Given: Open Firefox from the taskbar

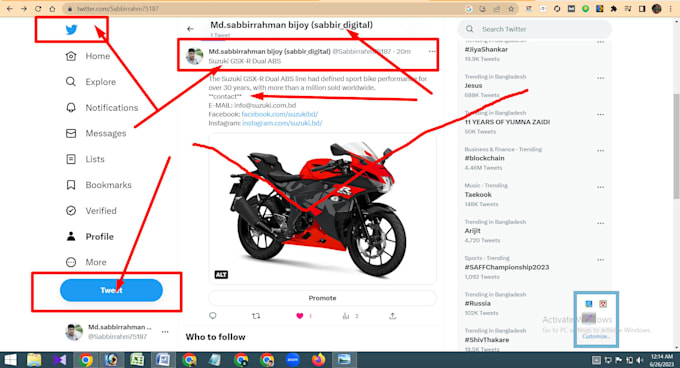Looking at the screenshot, I should coord(318,360).
